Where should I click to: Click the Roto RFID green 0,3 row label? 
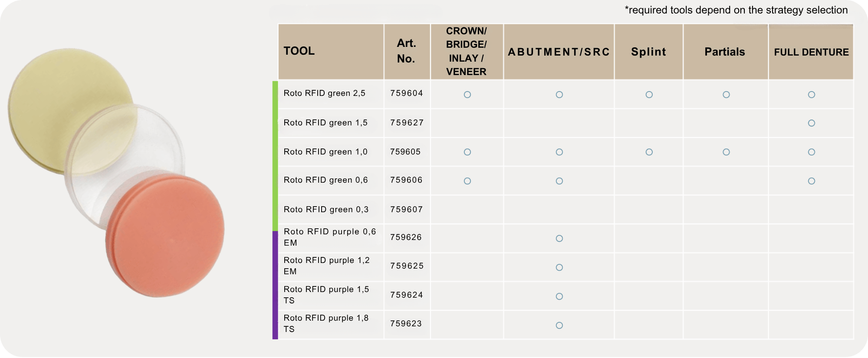coord(326,210)
